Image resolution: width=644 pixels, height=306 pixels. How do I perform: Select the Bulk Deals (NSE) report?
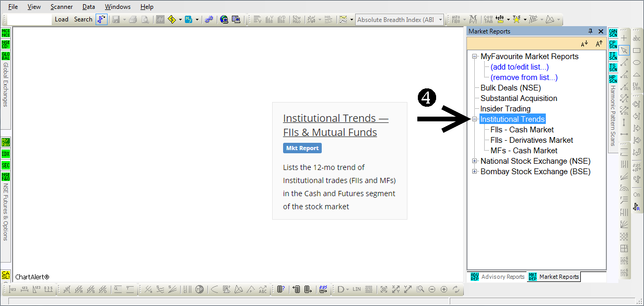tap(511, 88)
